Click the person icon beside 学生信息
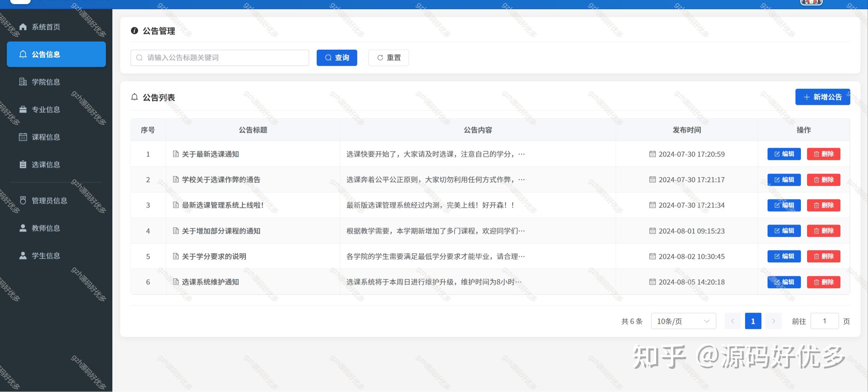Viewport: 868px width, 392px height. (23, 256)
